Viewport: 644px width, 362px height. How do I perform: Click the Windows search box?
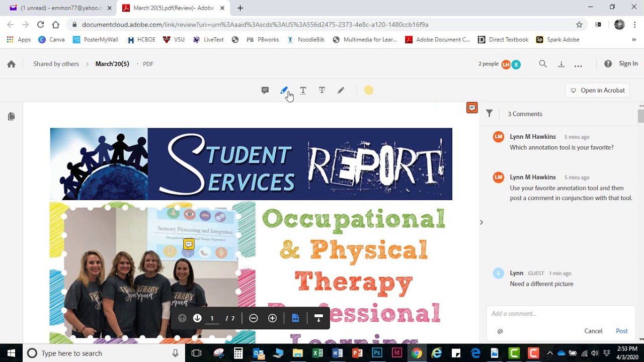coord(103,353)
